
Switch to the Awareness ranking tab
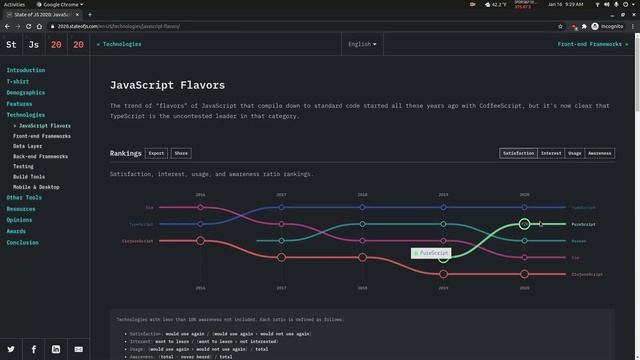pyautogui.click(x=600, y=153)
